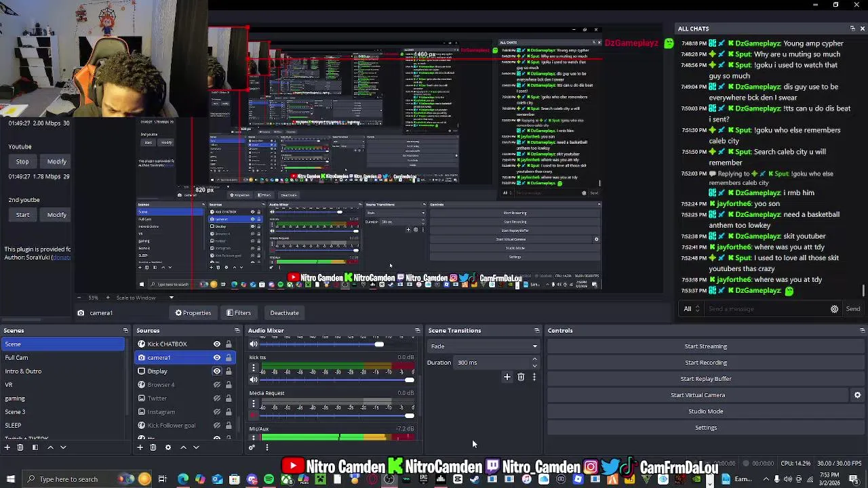Screen dimensions: 868x488
Task: Open kick tts mixer options dots
Action: coord(254,368)
